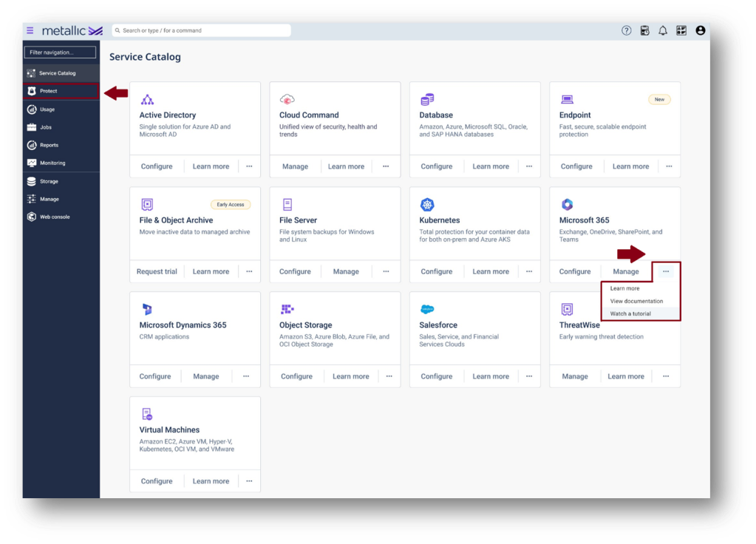Image resolution: width=756 pixels, height=544 pixels.
Task: Click the Virtual Machines card icon
Action: tap(147, 414)
